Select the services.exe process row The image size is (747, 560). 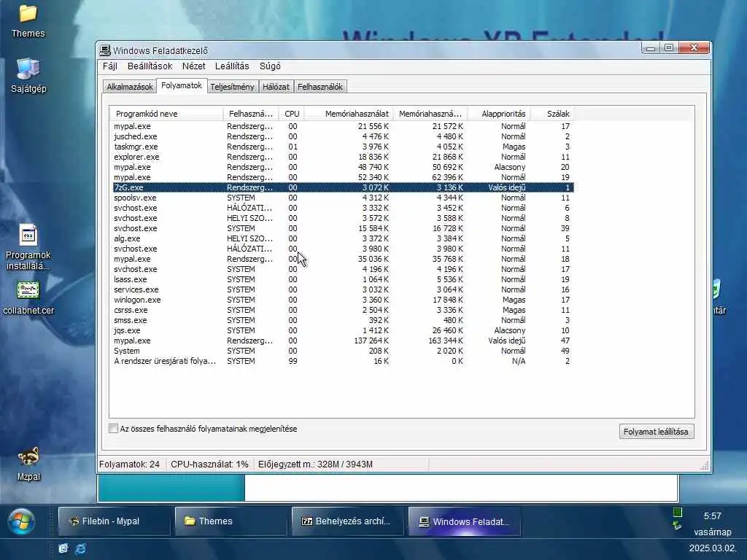pyautogui.click(x=343, y=289)
